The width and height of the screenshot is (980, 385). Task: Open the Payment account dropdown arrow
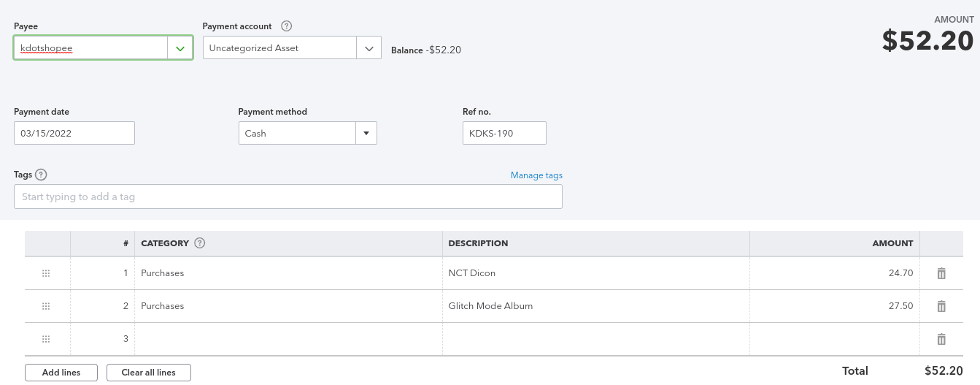pos(369,48)
